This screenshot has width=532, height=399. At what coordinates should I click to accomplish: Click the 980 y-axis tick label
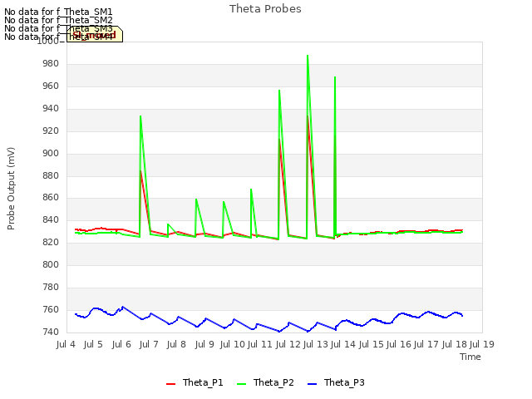pos(51,64)
